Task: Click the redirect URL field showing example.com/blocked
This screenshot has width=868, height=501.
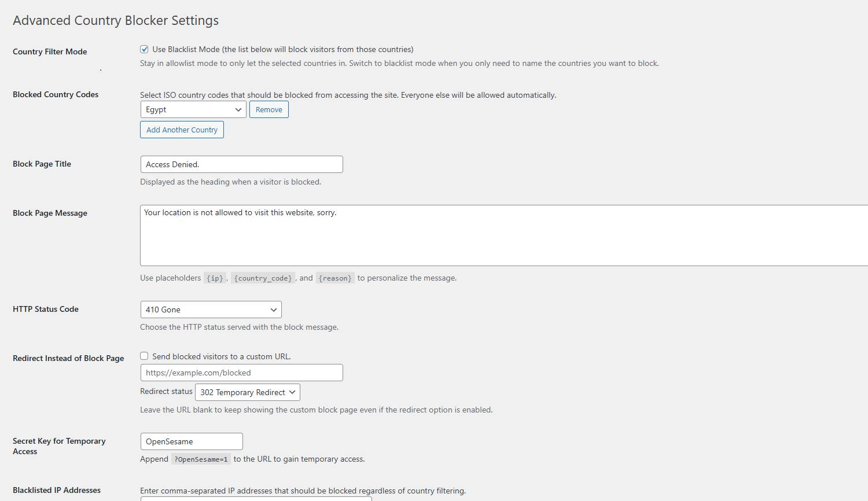Action: [x=241, y=372]
